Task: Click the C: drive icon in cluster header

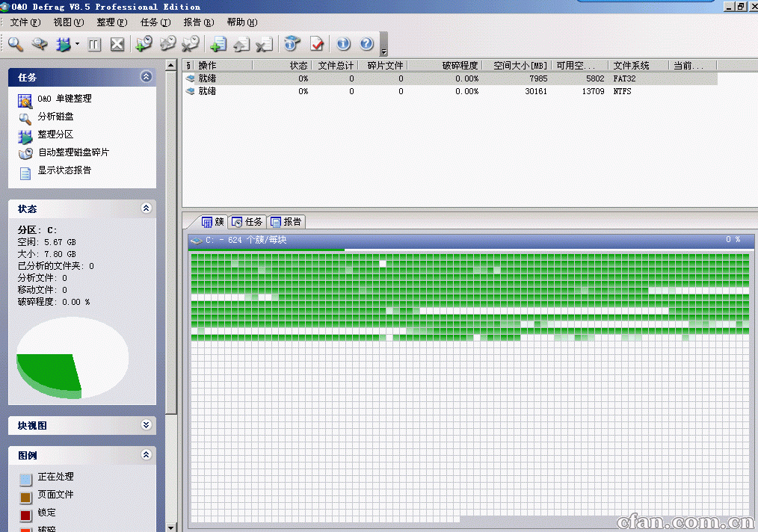Action: (x=197, y=240)
